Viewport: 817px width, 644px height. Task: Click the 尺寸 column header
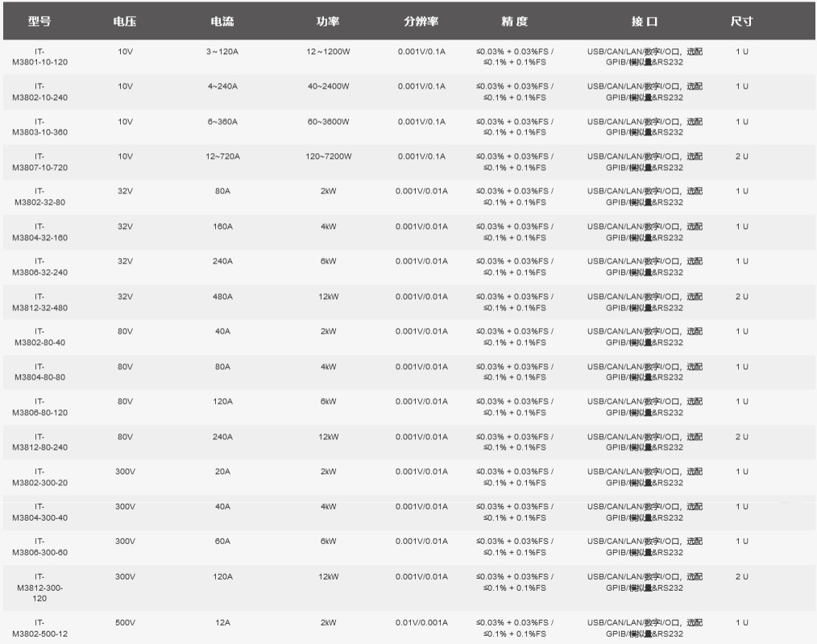coord(741,22)
